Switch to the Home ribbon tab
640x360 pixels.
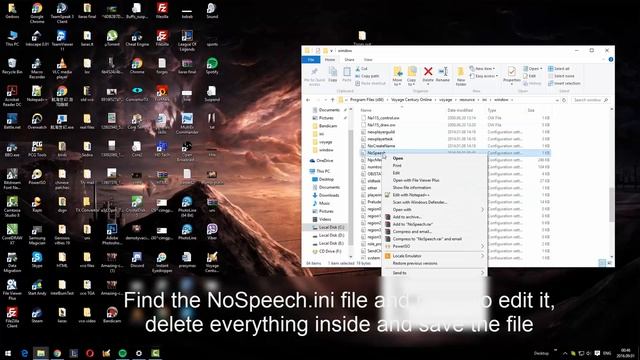tap(330, 60)
